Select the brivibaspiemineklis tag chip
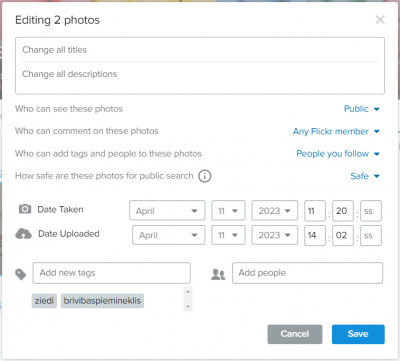The height and width of the screenshot is (361, 400). point(102,301)
